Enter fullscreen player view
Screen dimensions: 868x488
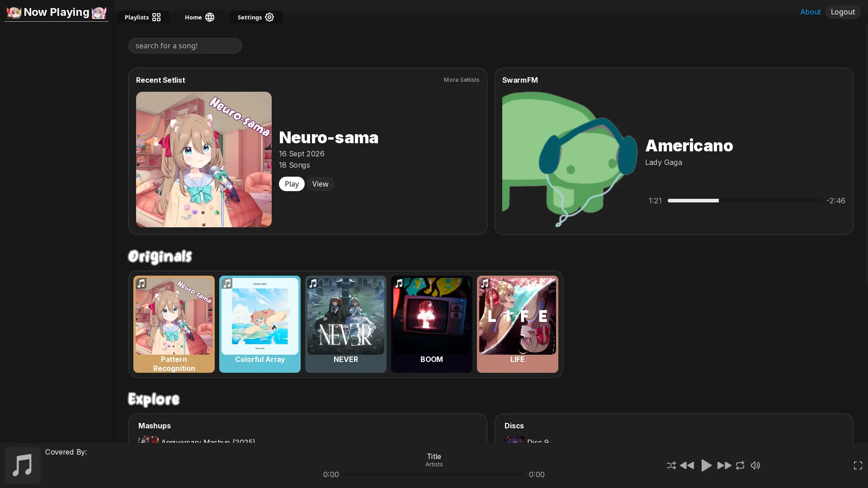click(858, 465)
